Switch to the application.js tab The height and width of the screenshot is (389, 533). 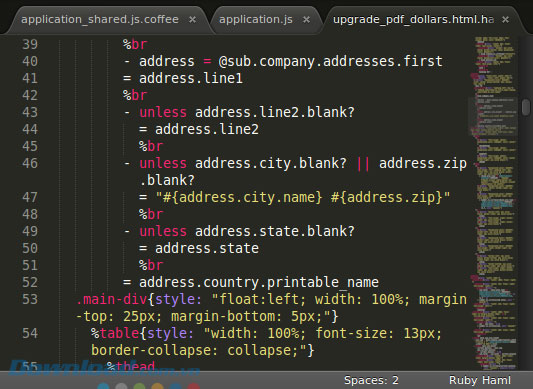[x=256, y=19]
